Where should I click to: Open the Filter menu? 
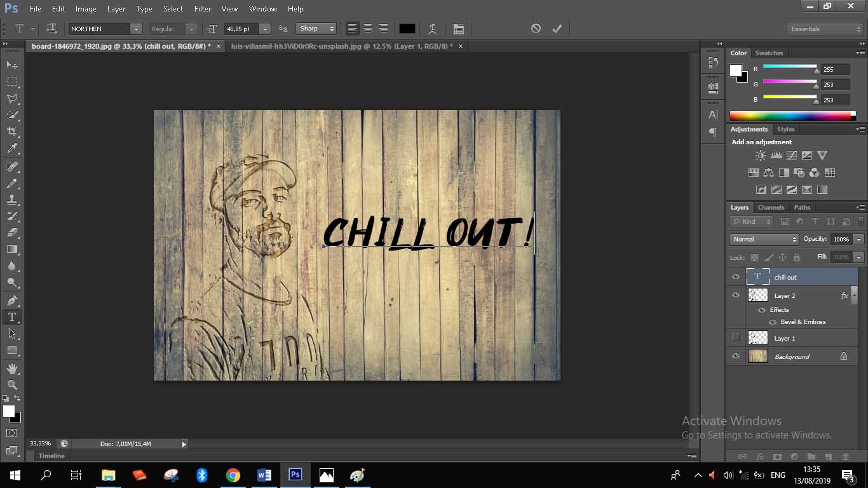[202, 9]
